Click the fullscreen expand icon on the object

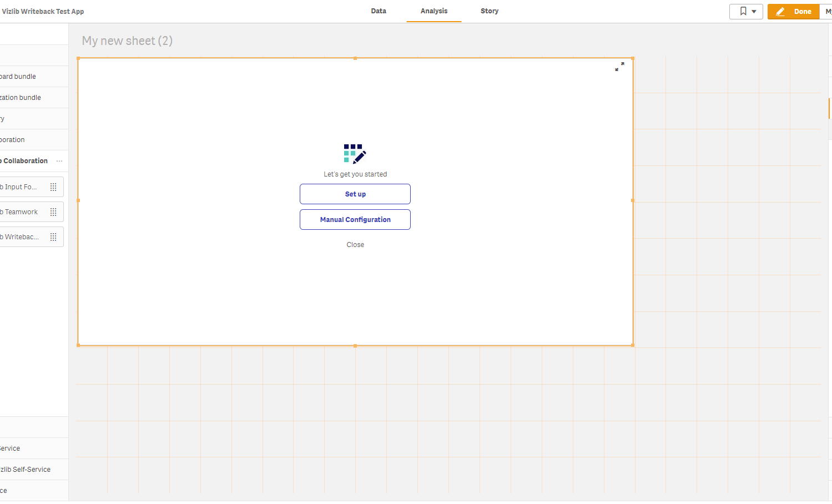coord(619,67)
